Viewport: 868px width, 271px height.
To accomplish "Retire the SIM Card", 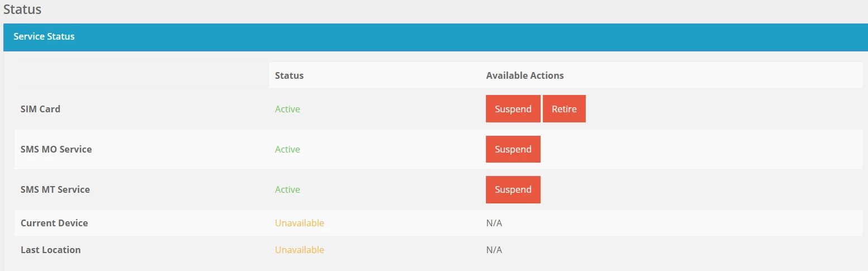I will click(564, 109).
